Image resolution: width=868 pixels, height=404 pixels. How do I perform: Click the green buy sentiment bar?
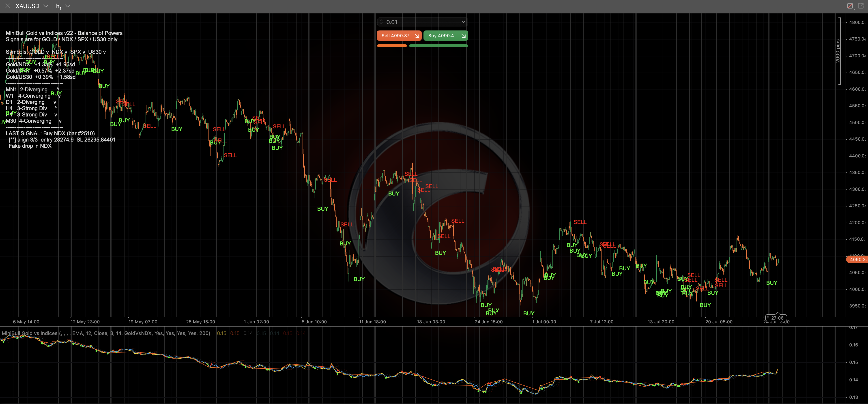tap(438, 46)
